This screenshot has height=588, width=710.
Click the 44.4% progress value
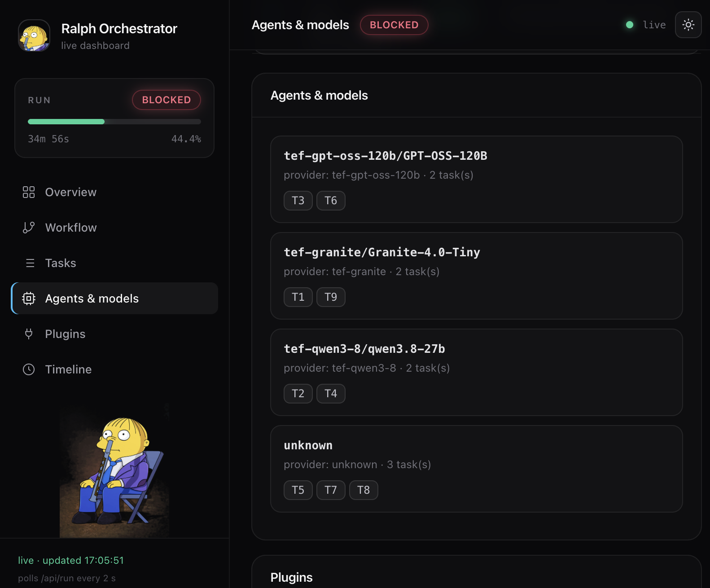tap(186, 139)
